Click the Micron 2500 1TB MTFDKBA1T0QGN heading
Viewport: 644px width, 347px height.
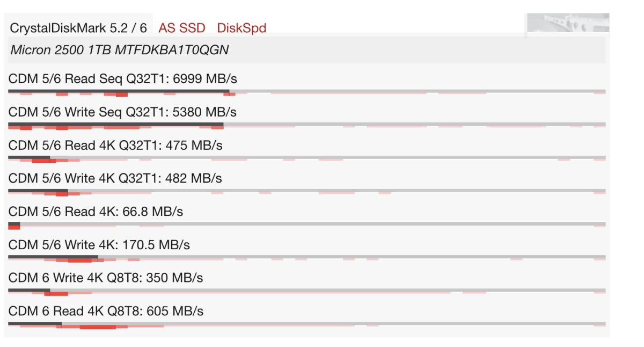120,50
